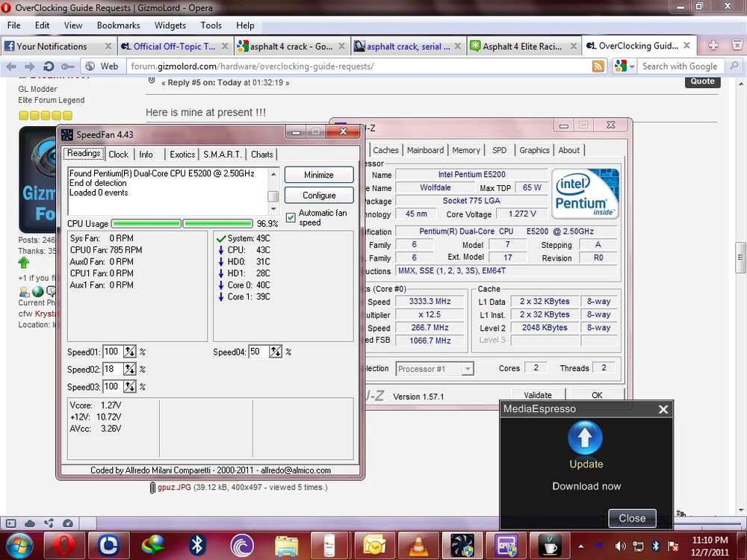Switch to SpeedFan Clock tab
Screen dimensions: 747x560
[118, 155]
